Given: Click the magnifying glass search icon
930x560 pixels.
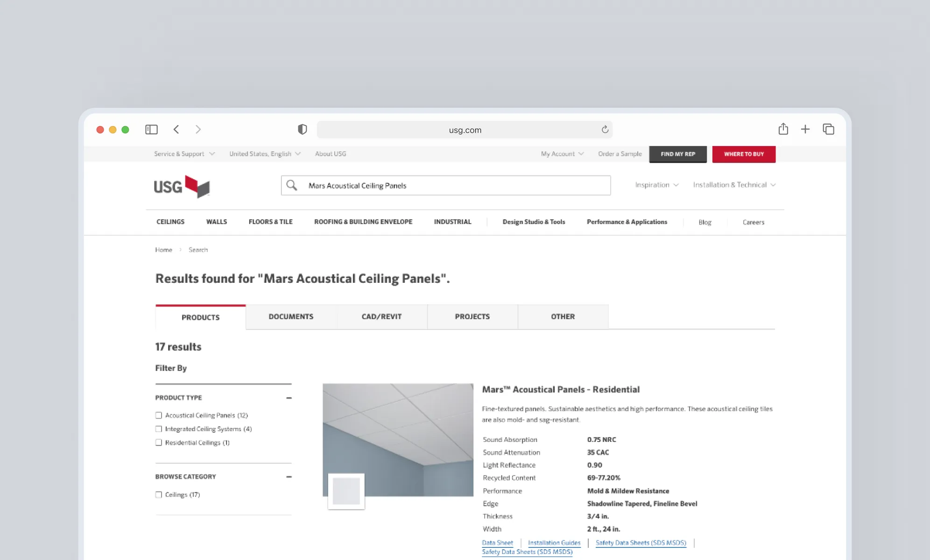Looking at the screenshot, I should pyautogui.click(x=292, y=185).
